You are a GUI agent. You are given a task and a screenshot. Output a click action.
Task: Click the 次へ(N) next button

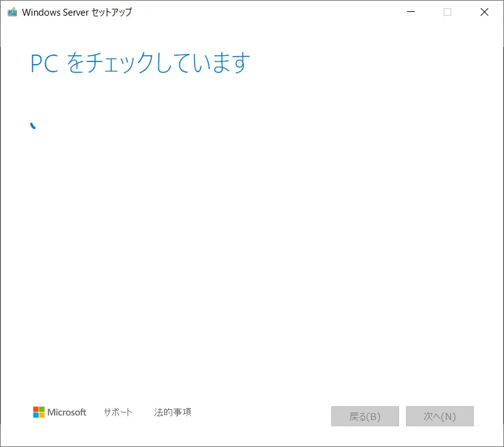pos(440,416)
